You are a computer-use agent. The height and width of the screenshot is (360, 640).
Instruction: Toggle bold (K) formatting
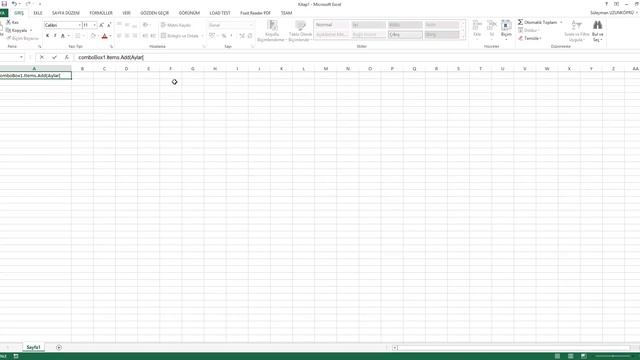(47, 36)
